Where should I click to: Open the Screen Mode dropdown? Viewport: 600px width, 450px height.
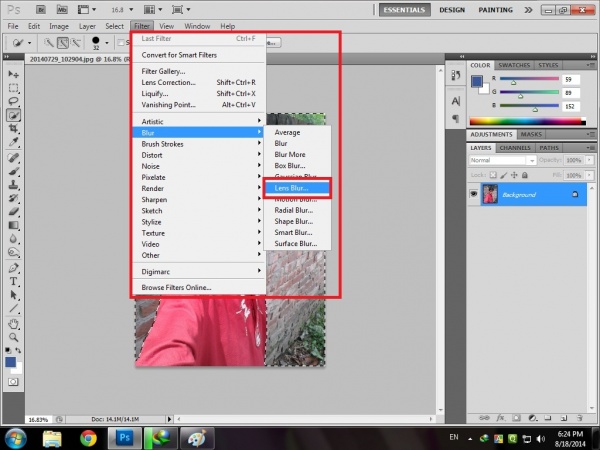[x=181, y=10]
